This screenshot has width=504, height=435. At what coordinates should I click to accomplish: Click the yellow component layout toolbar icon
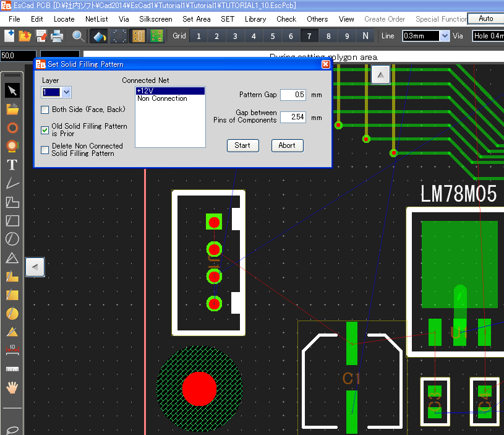pyautogui.click(x=139, y=36)
